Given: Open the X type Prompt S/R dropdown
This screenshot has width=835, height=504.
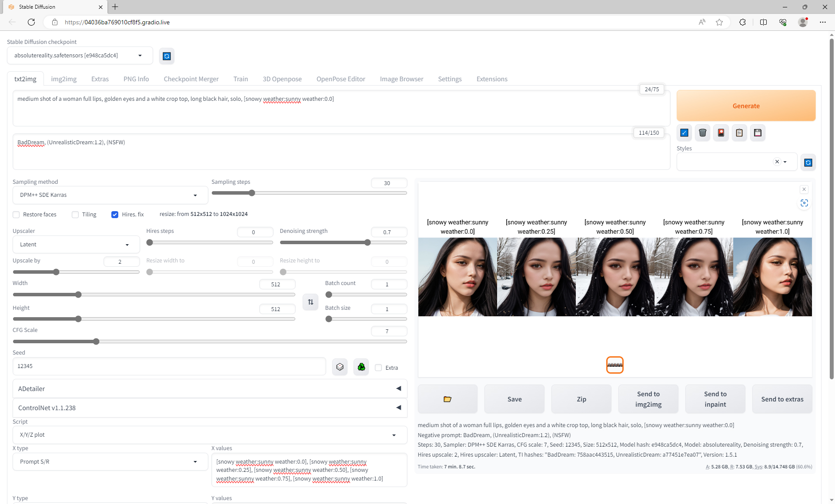Looking at the screenshot, I should point(110,462).
